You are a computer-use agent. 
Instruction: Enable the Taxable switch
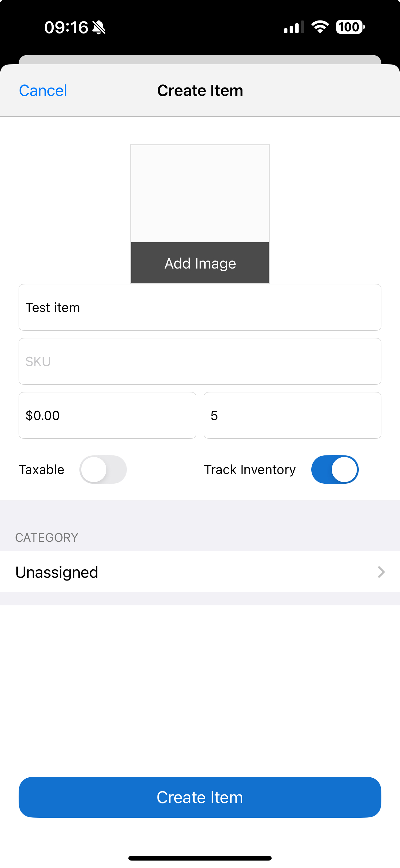click(103, 469)
